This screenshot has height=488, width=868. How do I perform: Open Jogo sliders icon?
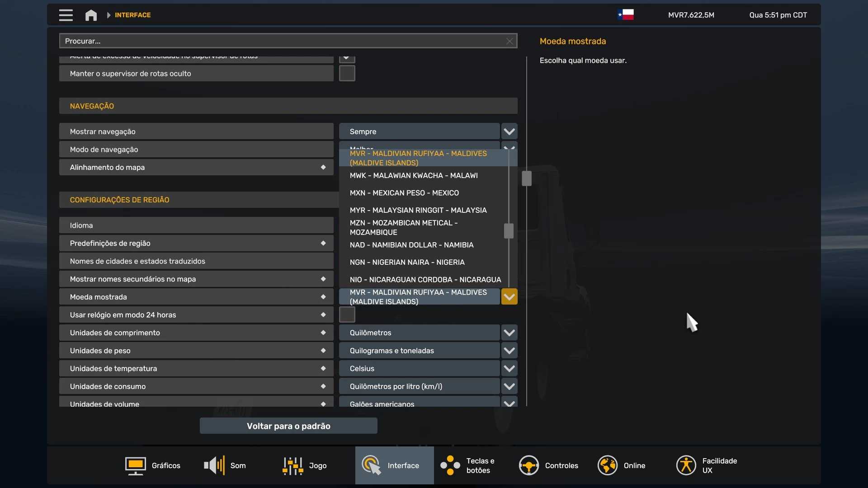(x=293, y=465)
